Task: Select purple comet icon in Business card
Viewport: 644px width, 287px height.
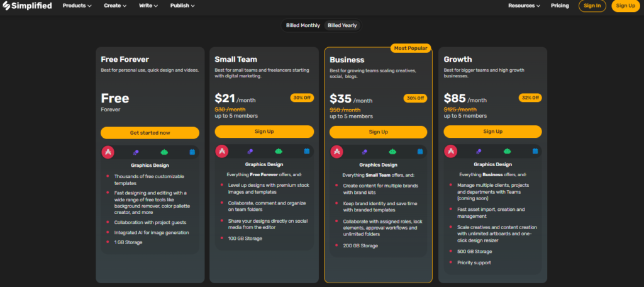Action: [364, 152]
